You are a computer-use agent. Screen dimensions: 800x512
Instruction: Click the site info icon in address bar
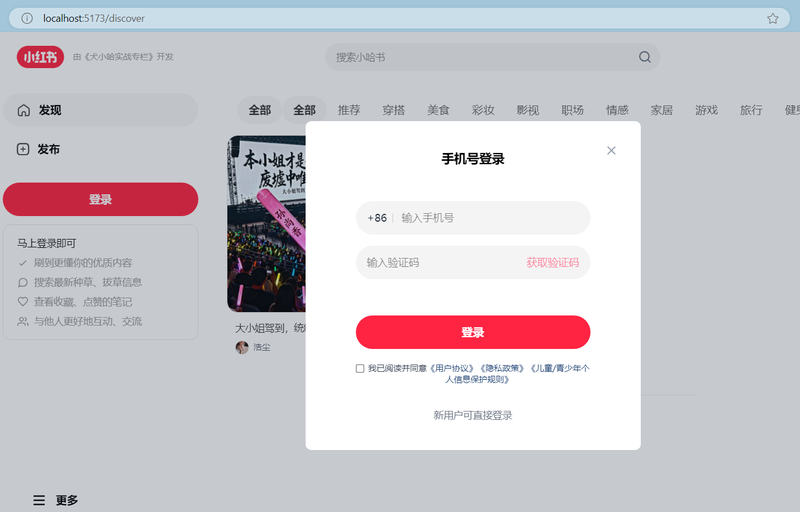pos(27,18)
